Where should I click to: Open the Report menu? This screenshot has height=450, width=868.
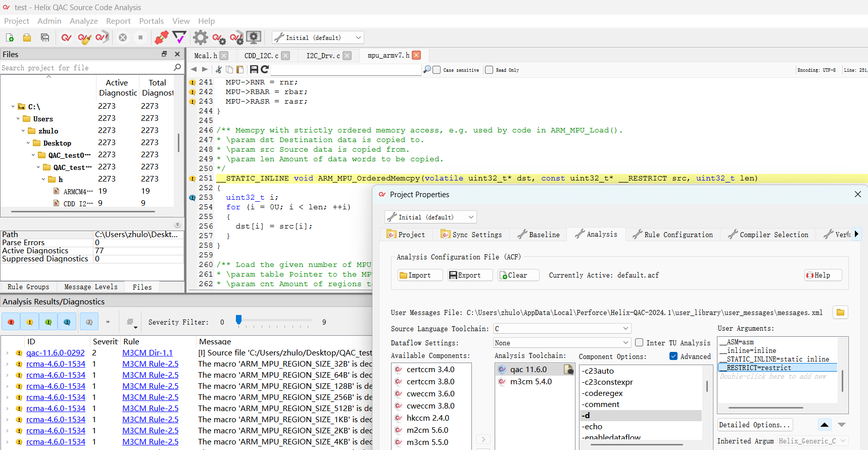[118, 21]
